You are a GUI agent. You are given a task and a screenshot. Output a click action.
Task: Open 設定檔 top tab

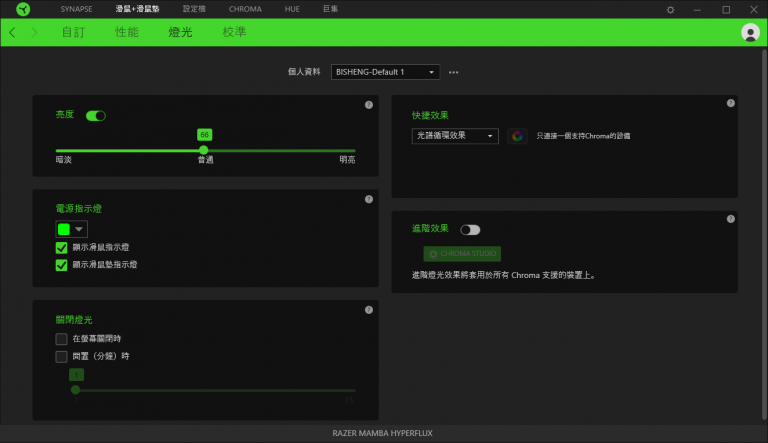(194, 9)
